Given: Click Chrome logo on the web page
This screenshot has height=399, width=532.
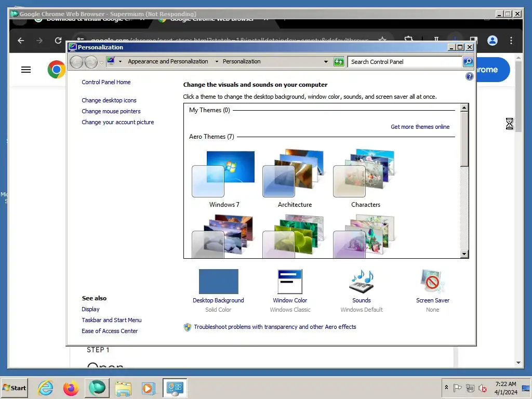Looking at the screenshot, I should coord(56,70).
